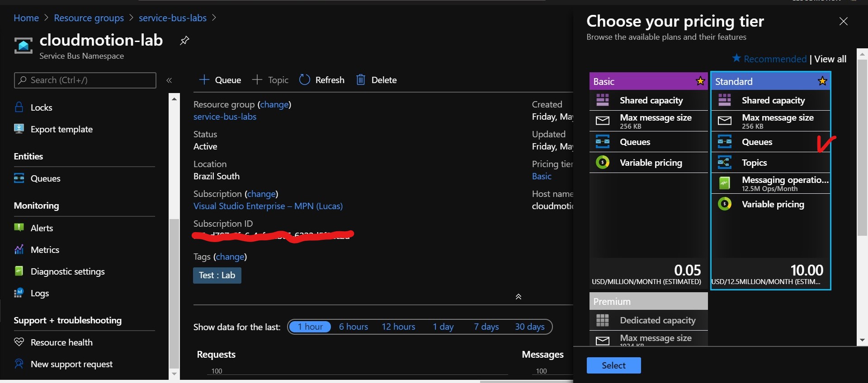Show data for last 1 hour
868x383 pixels.
[x=310, y=327]
